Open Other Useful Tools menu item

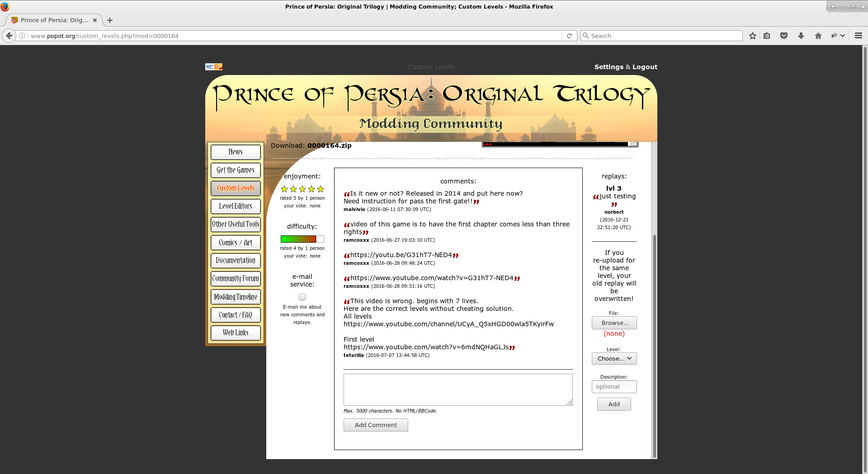236,224
